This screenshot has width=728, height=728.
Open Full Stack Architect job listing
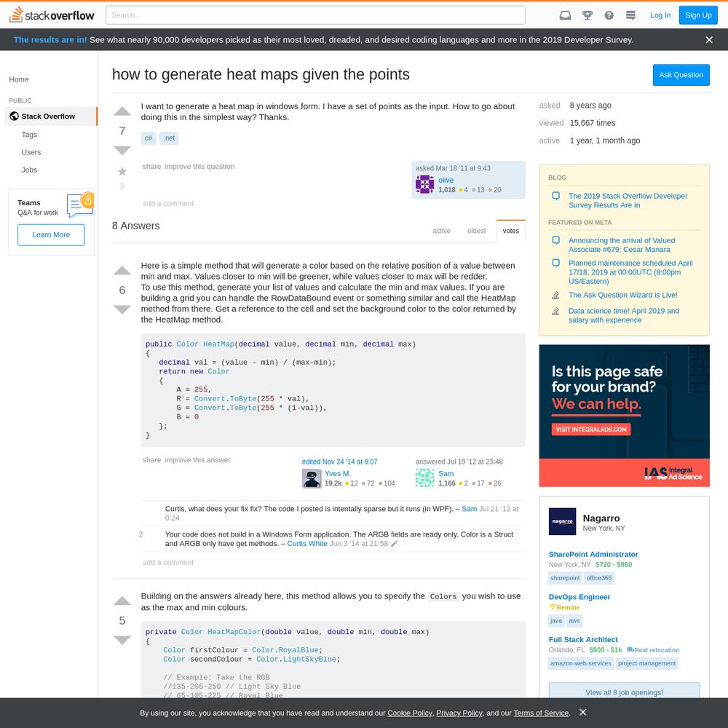(x=583, y=640)
